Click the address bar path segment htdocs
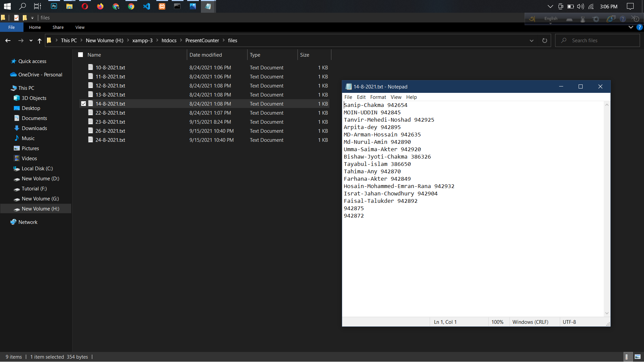This screenshot has height=362, width=644. tap(169, 40)
